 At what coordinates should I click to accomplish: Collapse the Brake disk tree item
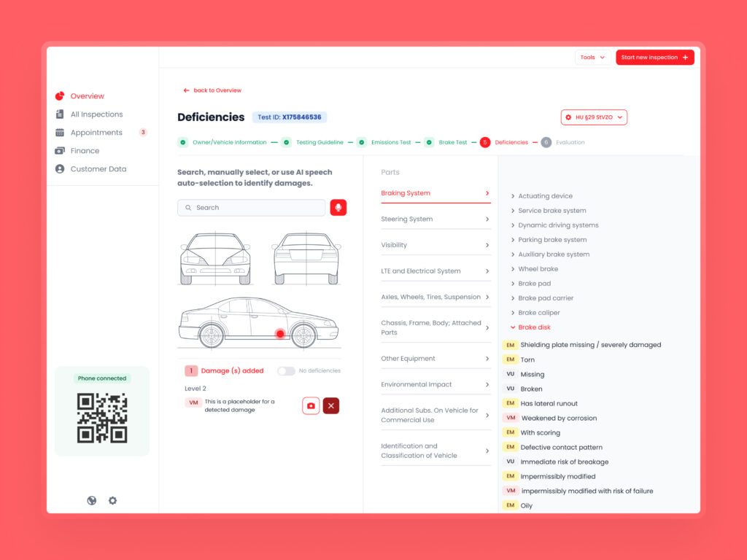[x=533, y=327]
